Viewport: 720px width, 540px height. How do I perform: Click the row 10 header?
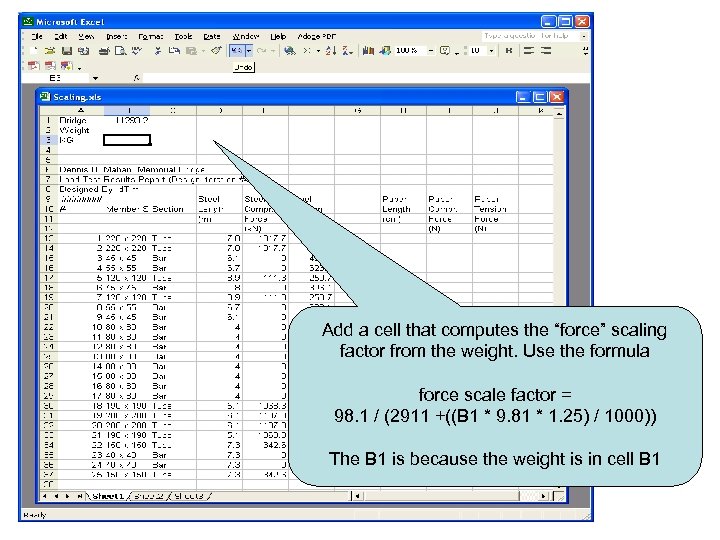(x=48, y=209)
